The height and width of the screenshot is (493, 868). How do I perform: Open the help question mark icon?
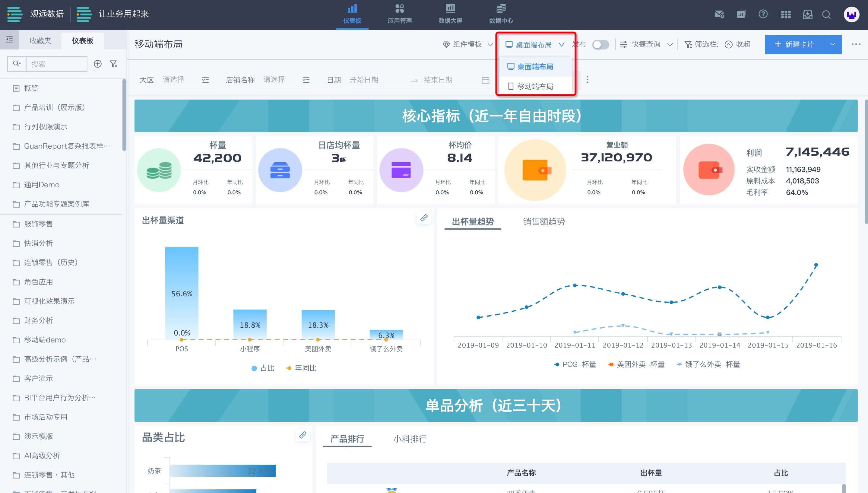tap(763, 14)
